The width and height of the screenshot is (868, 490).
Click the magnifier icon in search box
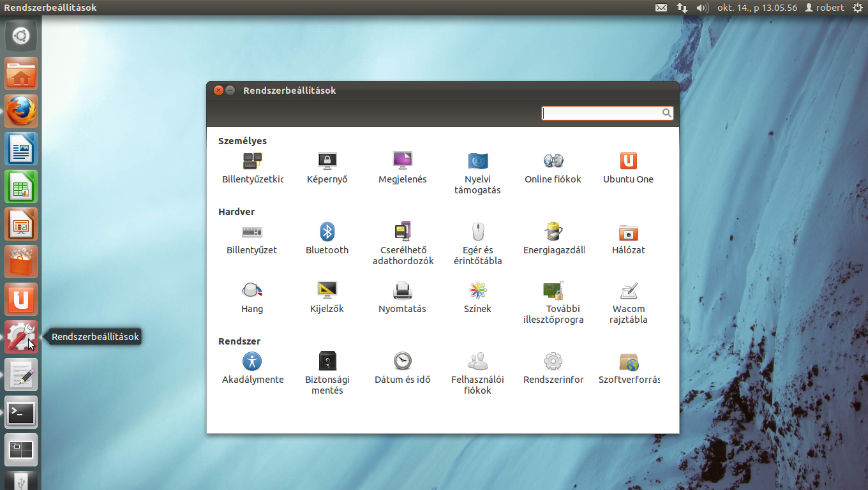tap(666, 113)
